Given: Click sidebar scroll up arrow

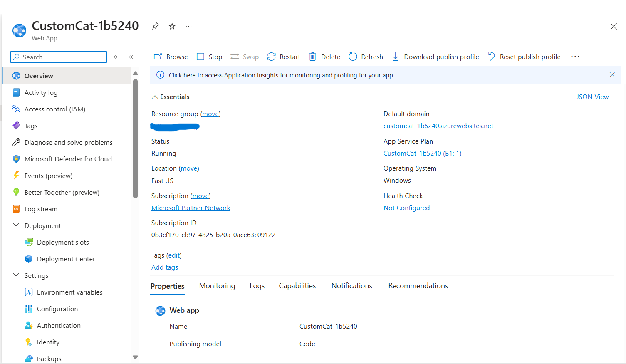Looking at the screenshot, I should point(135,73).
